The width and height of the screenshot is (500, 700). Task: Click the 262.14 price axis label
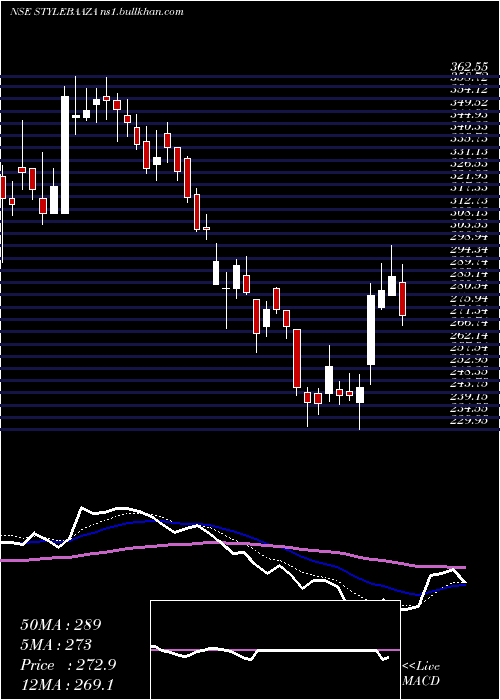[468, 335]
